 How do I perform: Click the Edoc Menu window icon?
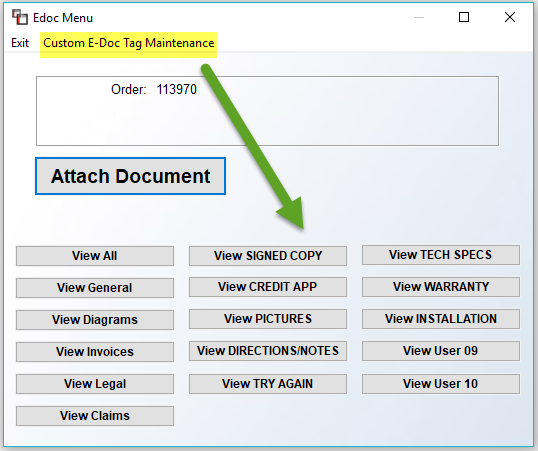pos(20,17)
